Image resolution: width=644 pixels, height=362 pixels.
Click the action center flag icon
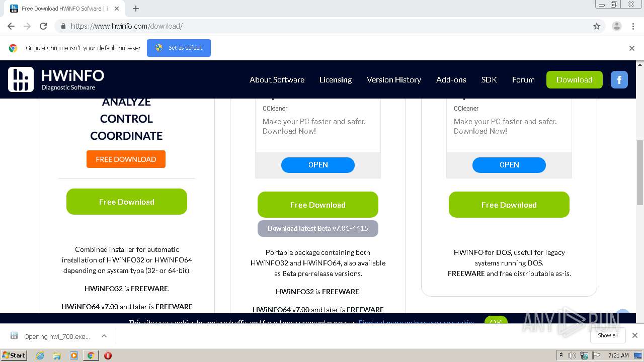pos(597,355)
